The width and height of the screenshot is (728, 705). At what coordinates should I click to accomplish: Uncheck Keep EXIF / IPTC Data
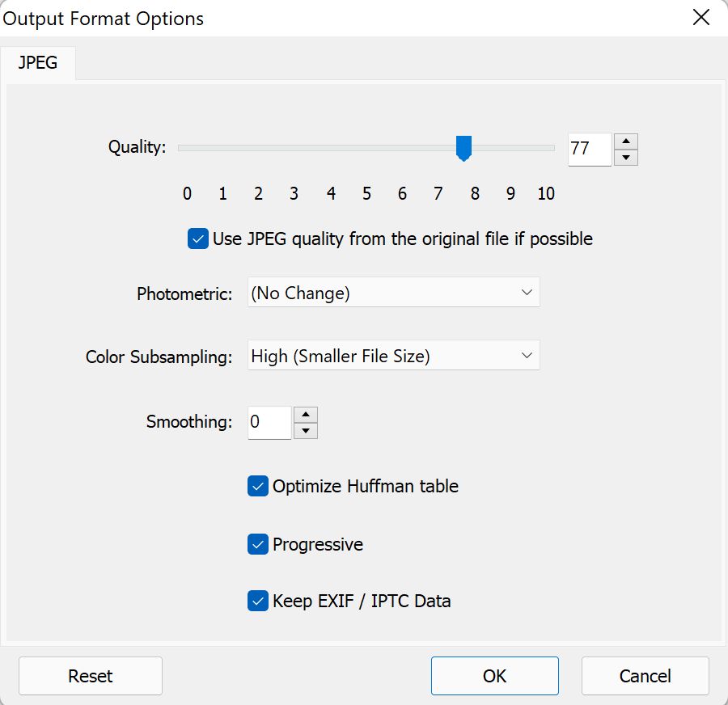coord(258,601)
